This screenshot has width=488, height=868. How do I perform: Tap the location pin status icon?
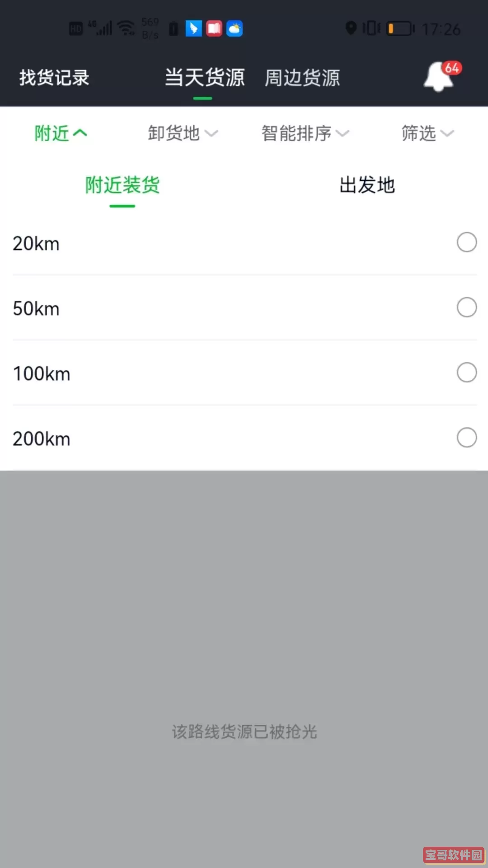coord(351,28)
